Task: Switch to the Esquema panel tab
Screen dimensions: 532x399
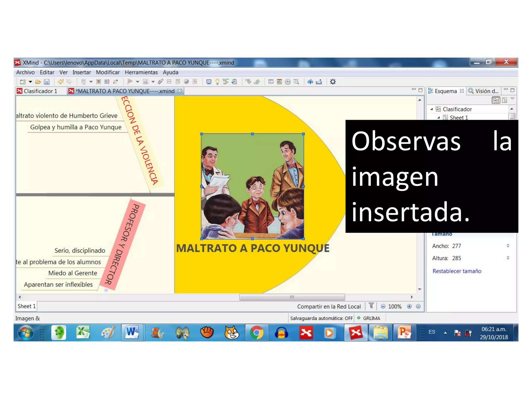Action: tap(446, 91)
